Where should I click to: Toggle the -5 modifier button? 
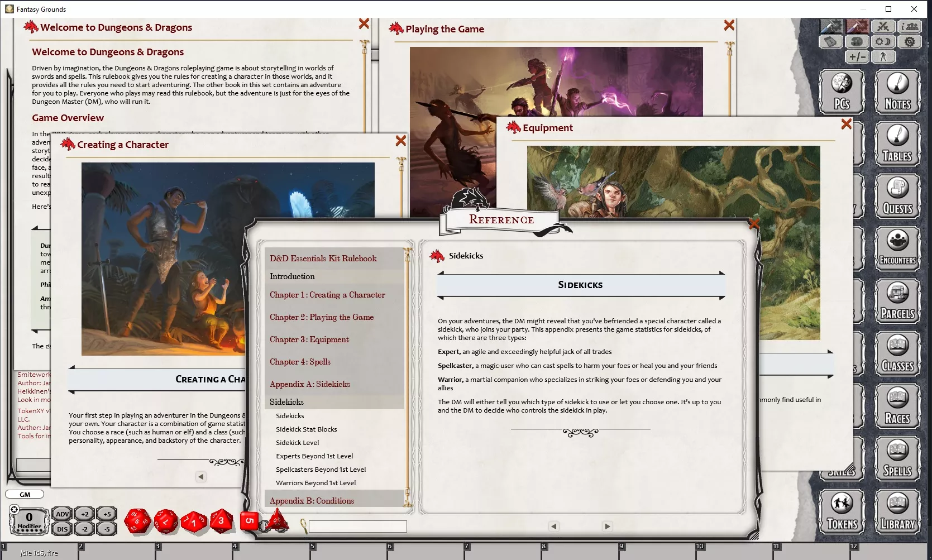coord(107,529)
